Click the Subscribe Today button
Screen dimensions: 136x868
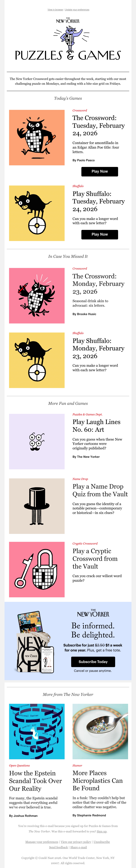[x=93, y=662]
